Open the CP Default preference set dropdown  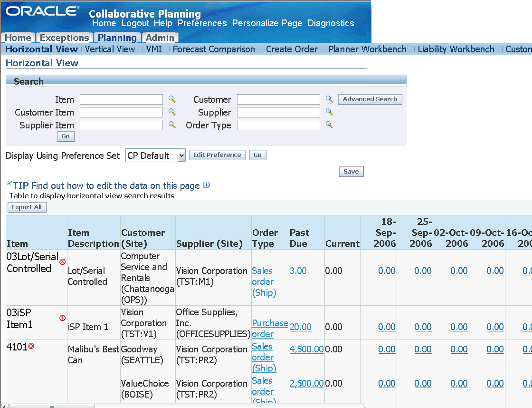(156, 155)
